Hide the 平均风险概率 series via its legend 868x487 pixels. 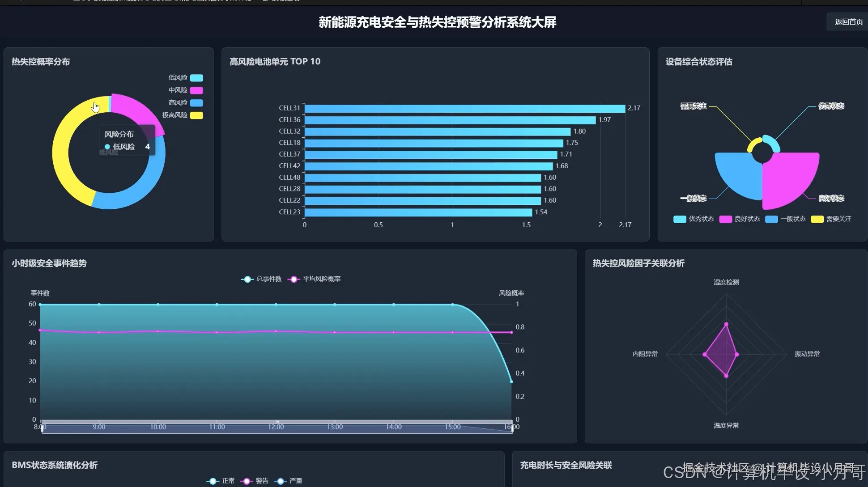click(294, 279)
